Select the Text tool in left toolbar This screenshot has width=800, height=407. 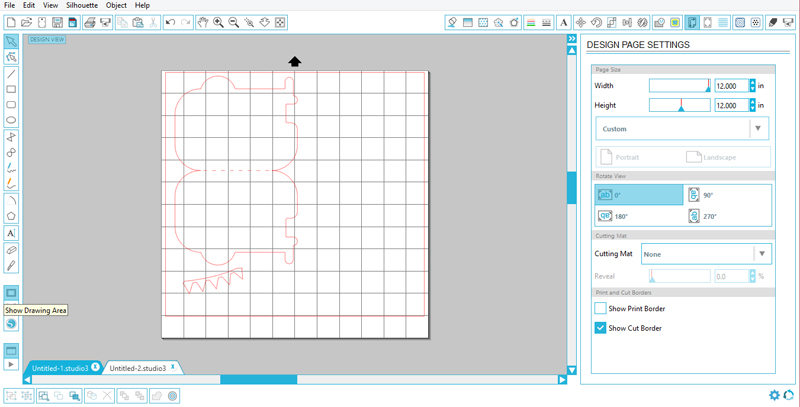pyautogui.click(x=11, y=233)
